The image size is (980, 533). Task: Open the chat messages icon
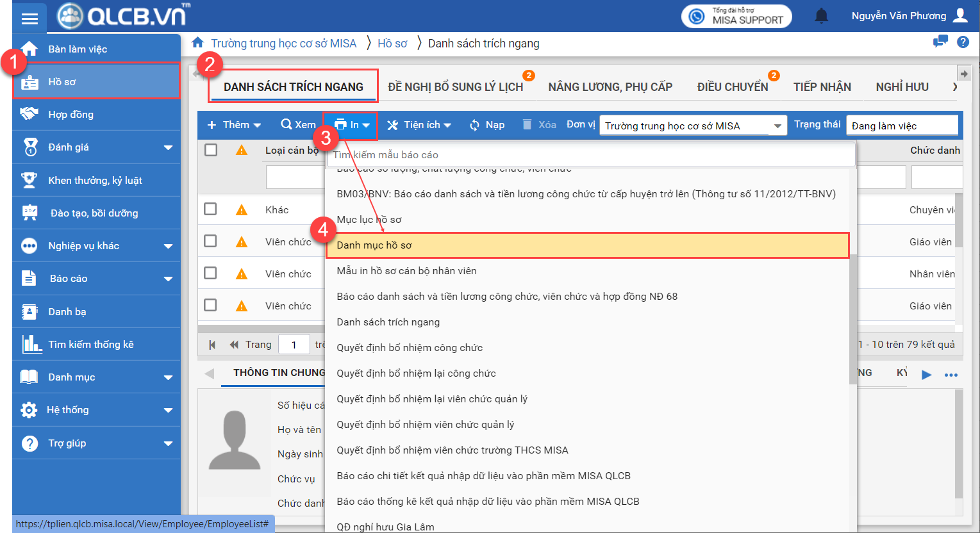click(940, 42)
